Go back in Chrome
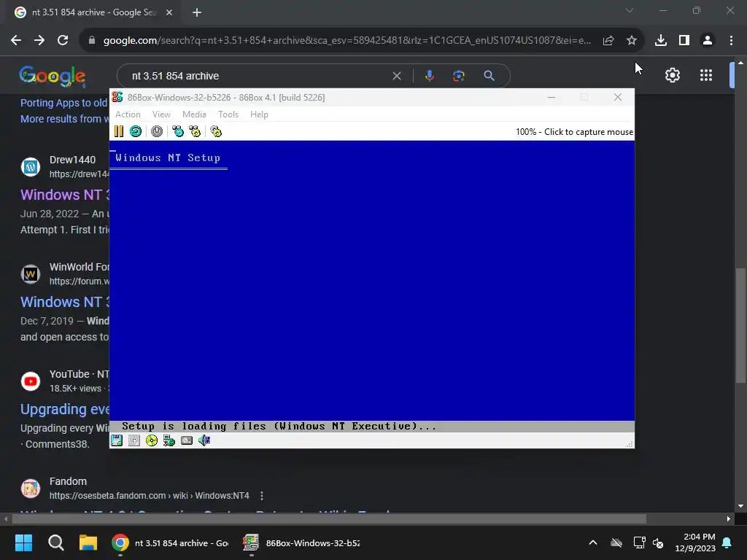 tap(16, 40)
